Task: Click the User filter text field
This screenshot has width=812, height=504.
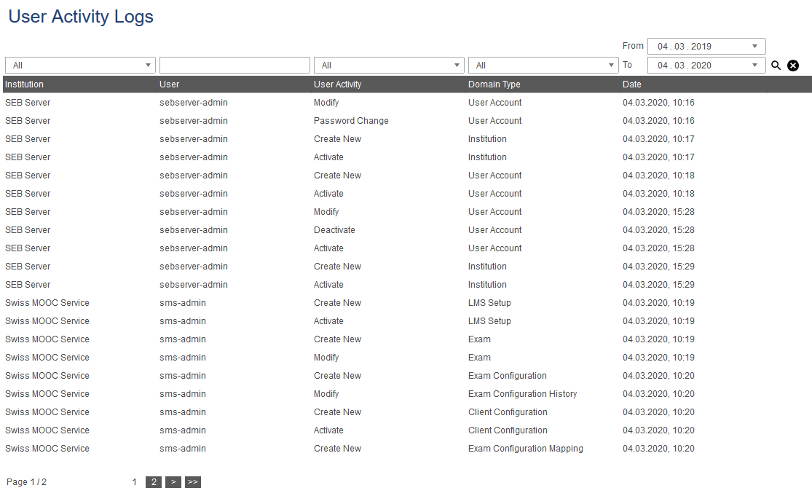Action: 234,66
